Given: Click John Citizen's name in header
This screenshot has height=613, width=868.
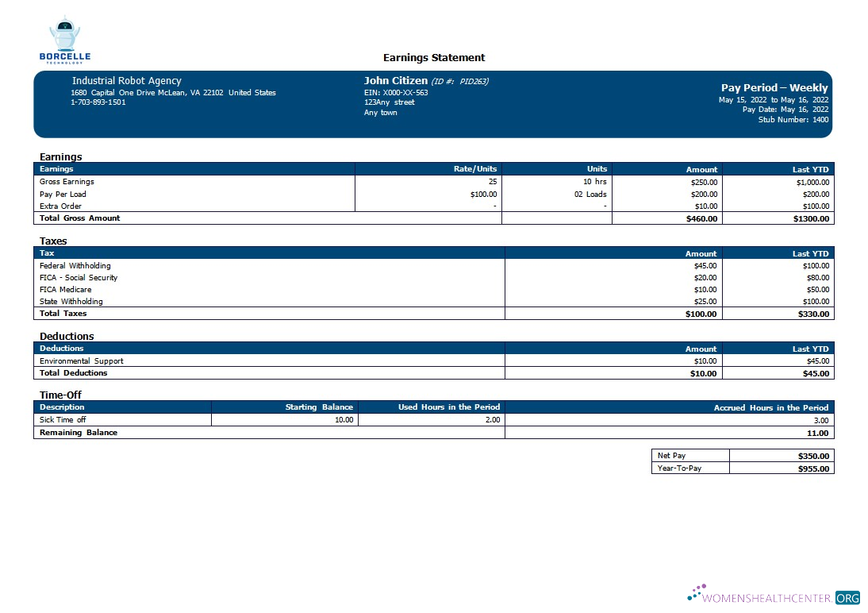Looking at the screenshot, I should click(388, 80).
